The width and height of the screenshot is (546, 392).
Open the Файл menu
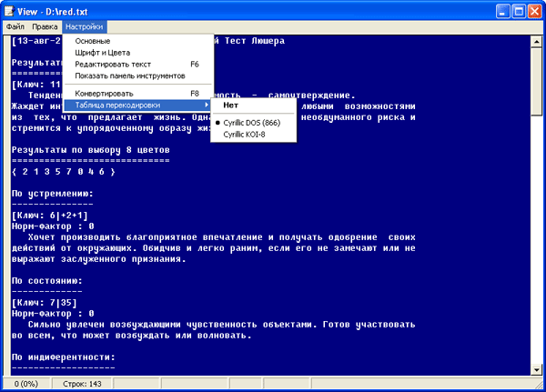(15, 26)
